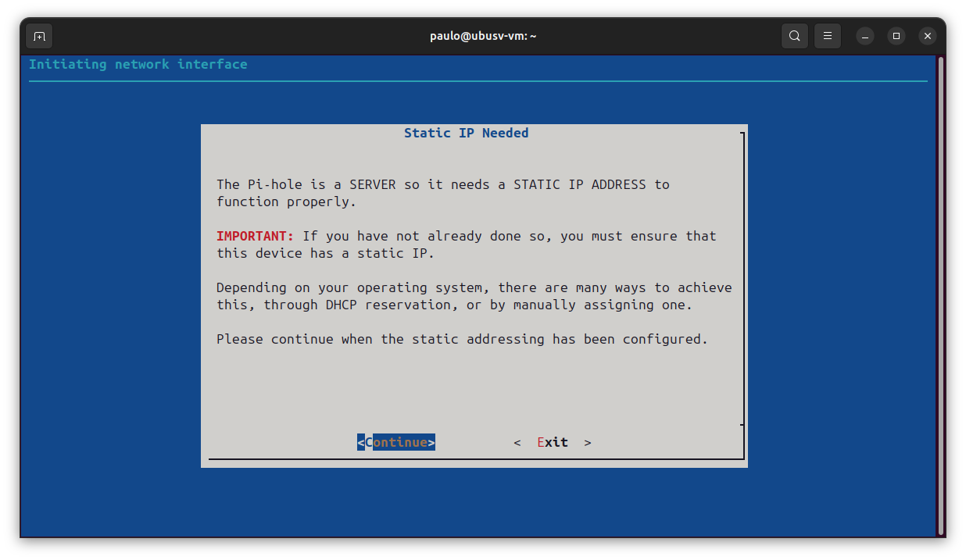This screenshot has height=560, width=966.
Task: Click the left angle bracket beside Exit
Action: (x=517, y=441)
